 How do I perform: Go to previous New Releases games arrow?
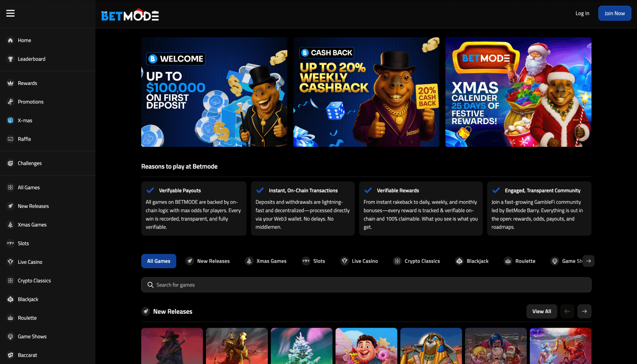pyautogui.click(x=567, y=311)
